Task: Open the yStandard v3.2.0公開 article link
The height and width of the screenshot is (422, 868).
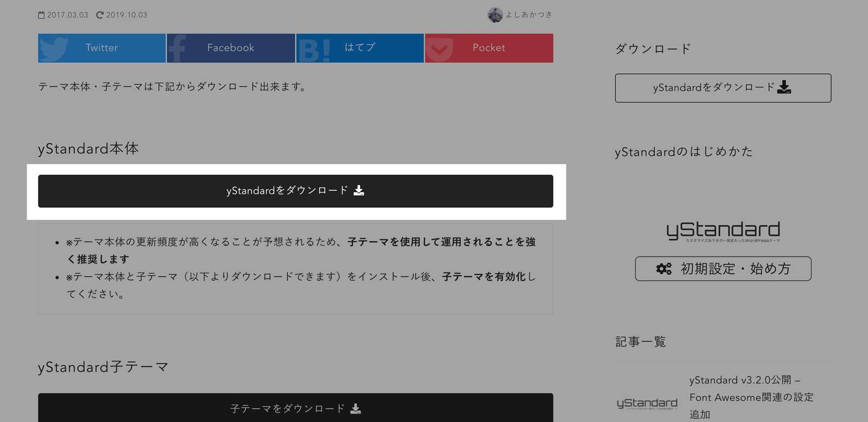Action: pos(751,397)
